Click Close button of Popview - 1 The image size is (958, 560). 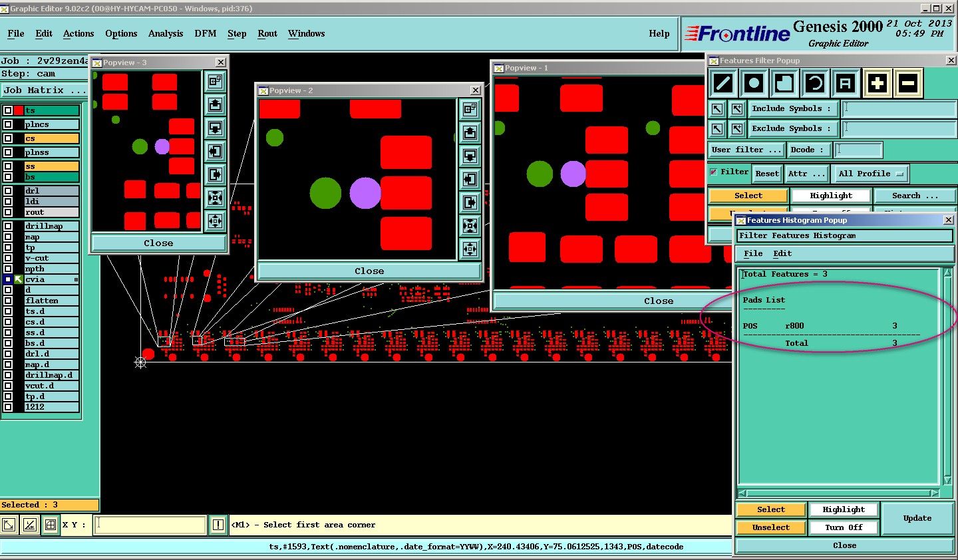(659, 301)
